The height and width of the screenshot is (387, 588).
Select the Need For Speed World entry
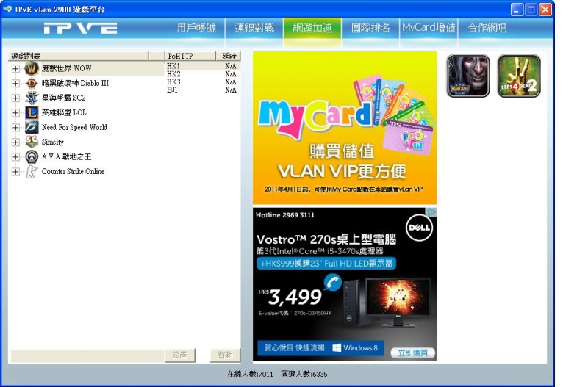tap(74, 127)
